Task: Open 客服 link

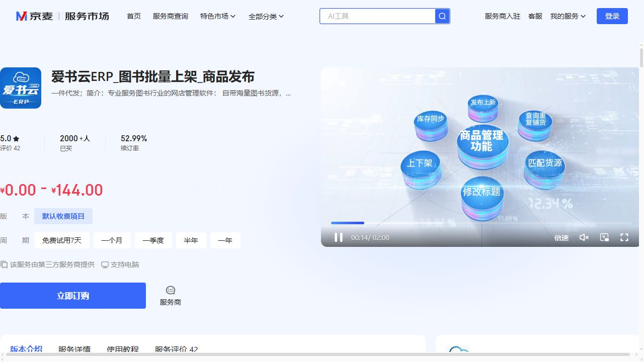Action: coord(535,16)
